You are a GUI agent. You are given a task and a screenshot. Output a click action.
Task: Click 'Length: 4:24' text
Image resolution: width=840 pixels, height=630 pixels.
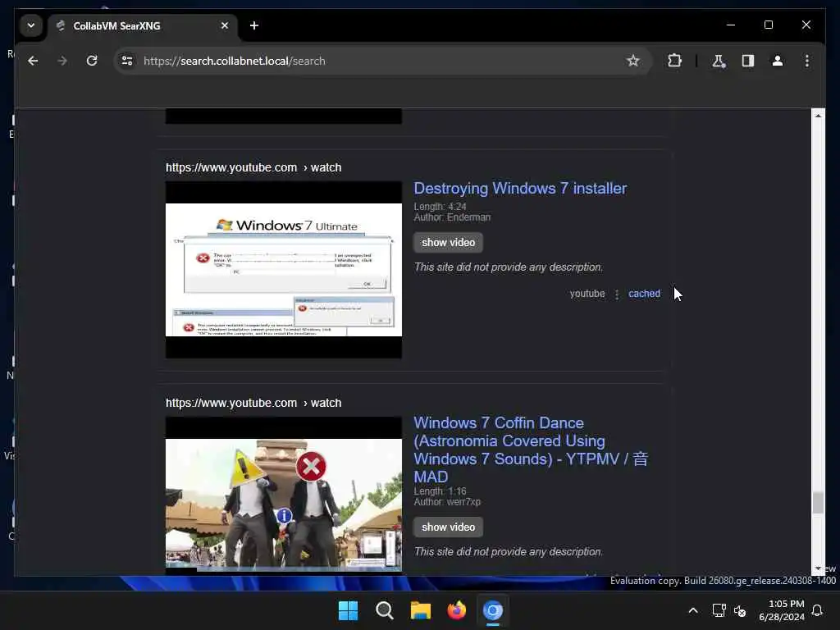tap(440, 207)
